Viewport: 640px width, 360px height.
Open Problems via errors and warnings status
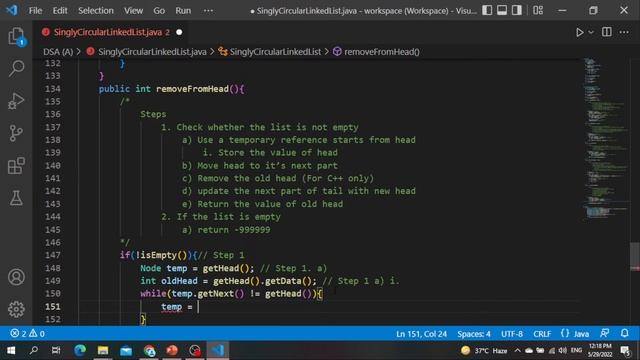point(27,333)
